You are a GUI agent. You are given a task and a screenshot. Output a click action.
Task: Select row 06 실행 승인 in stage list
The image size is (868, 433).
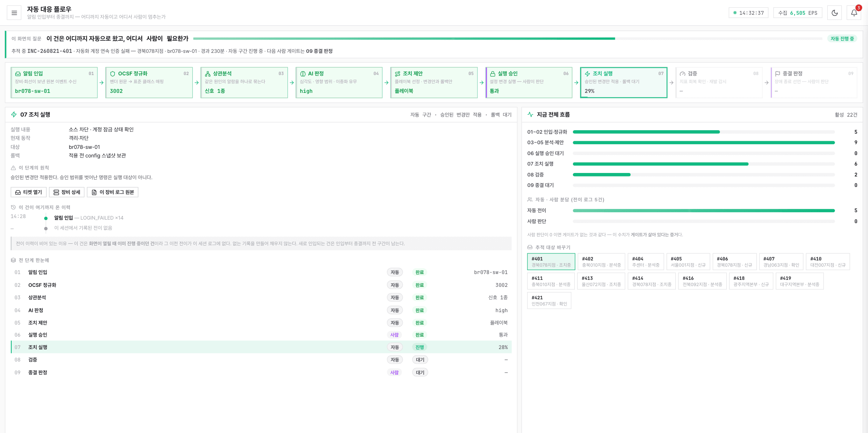[261, 335]
